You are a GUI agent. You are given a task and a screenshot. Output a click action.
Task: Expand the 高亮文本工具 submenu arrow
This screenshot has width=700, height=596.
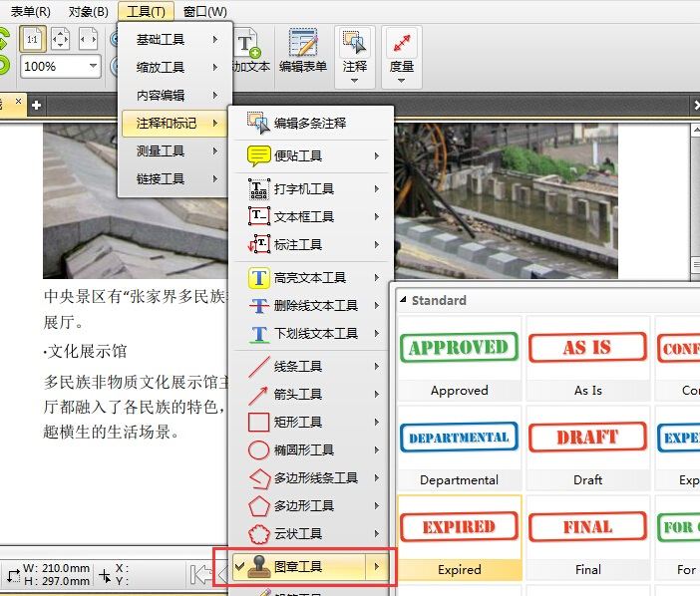coord(377,277)
